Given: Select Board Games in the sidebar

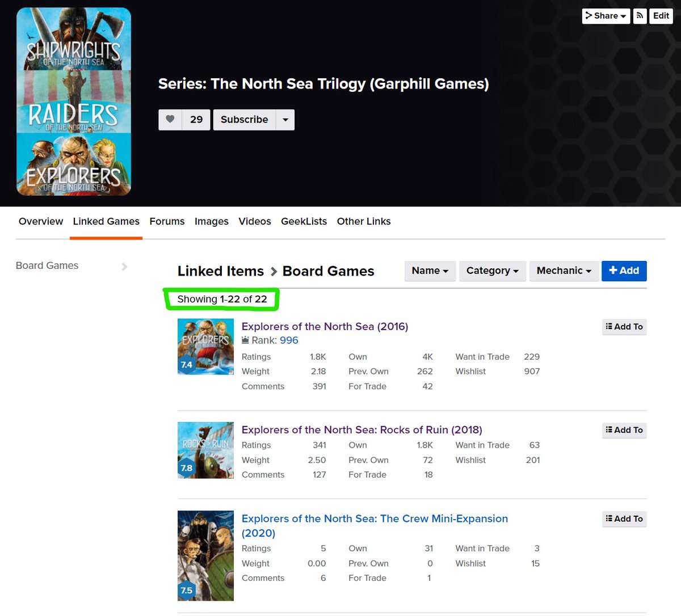Looking at the screenshot, I should coord(47,265).
